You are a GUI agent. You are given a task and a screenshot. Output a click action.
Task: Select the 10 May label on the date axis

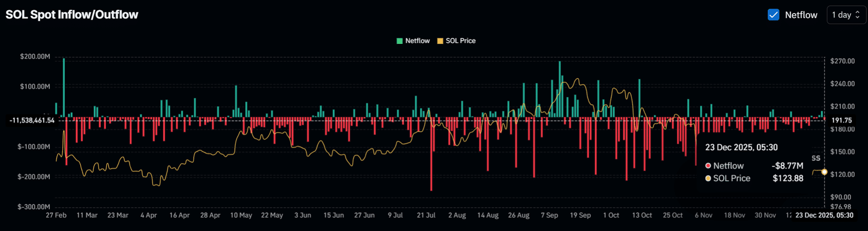click(x=241, y=215)
